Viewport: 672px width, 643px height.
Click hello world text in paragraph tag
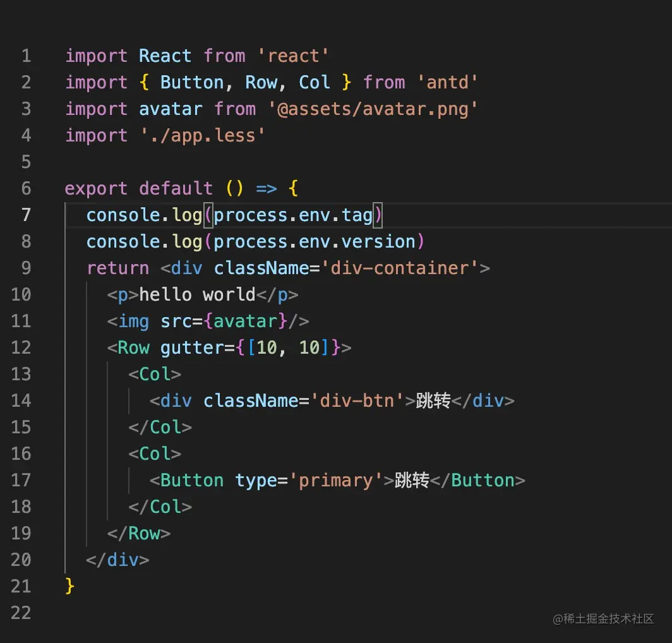[197, 294]
